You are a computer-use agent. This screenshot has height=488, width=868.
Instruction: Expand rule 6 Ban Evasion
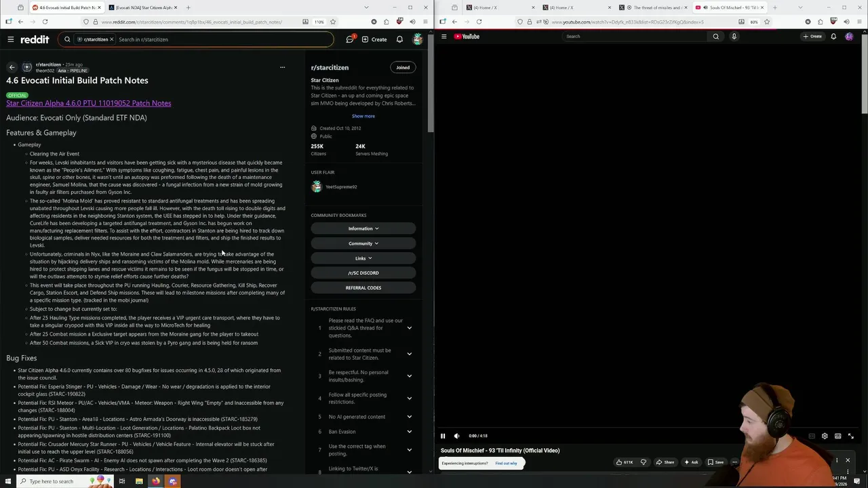pos(409,432)
